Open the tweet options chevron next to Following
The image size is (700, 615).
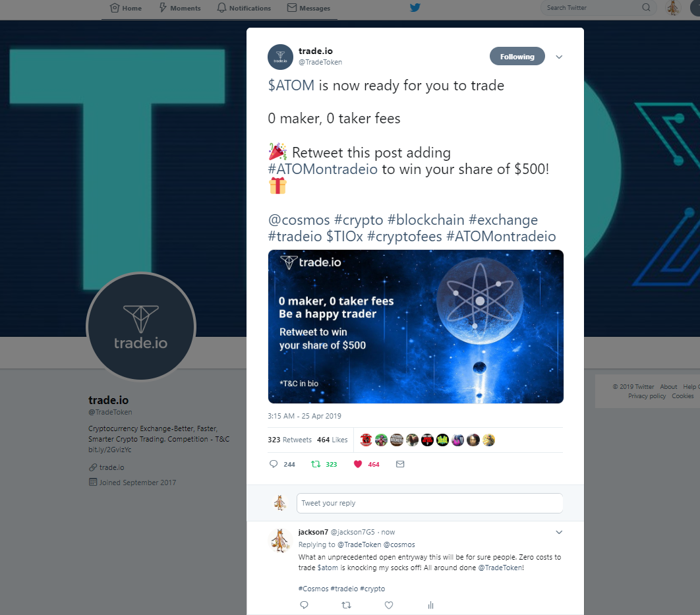click(x=559, y=57)
